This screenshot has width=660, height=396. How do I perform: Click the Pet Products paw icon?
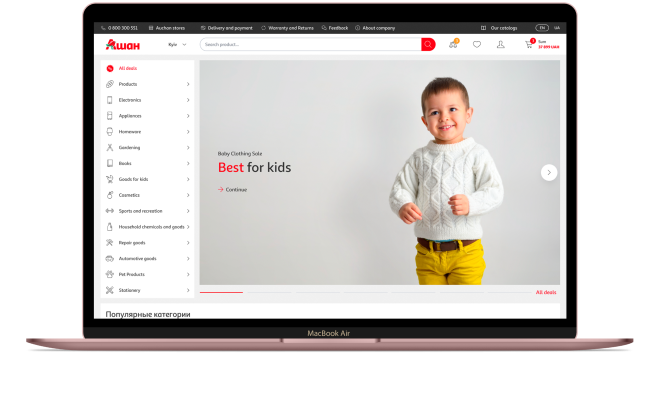pyautogui.click(x=109, y=274)
